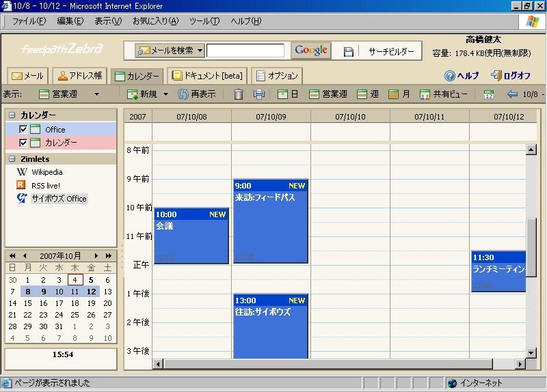
Task: Jump forward one year in mini calendar
Action: pos(109,256)
